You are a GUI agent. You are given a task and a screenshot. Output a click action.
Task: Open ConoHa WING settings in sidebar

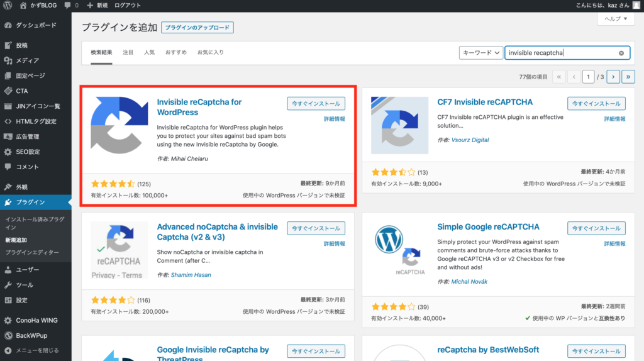pos(36,320)
